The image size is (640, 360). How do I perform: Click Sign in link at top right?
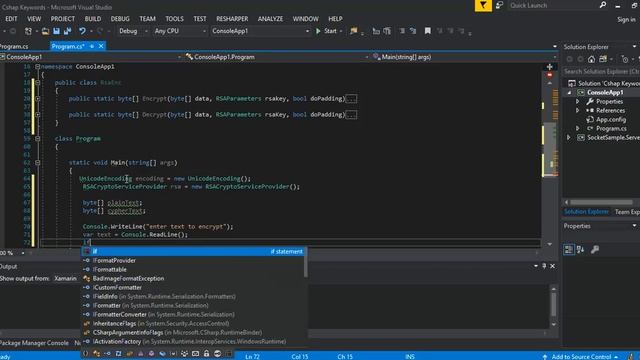click(626, 19)
